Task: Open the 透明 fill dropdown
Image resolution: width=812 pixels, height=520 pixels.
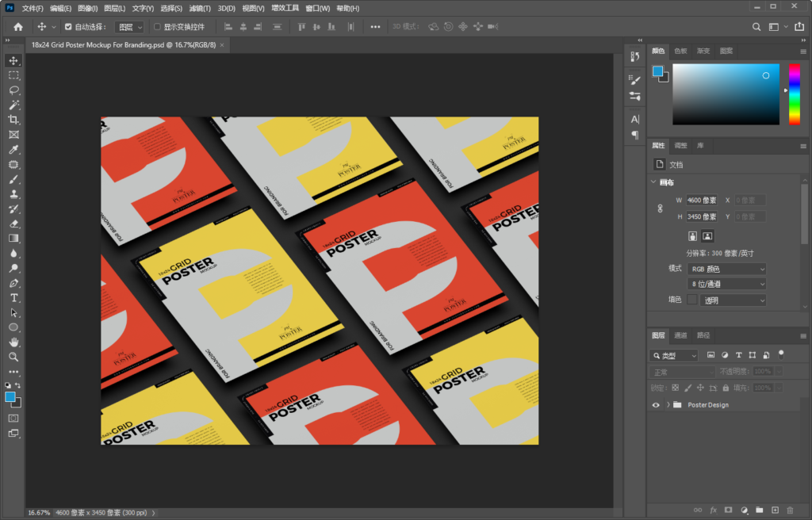Action: click(733, 300)
